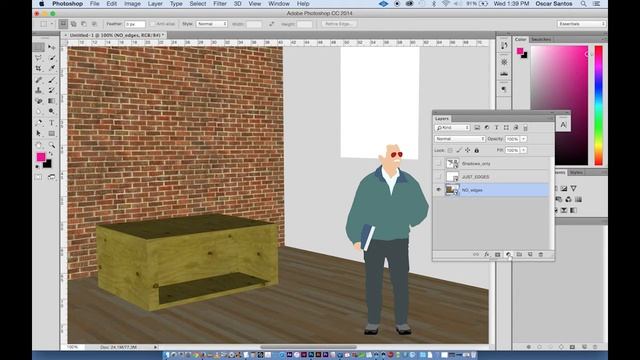Toggle lock transparent pixels
The image size is (640, 360).
tap(450, 151)
